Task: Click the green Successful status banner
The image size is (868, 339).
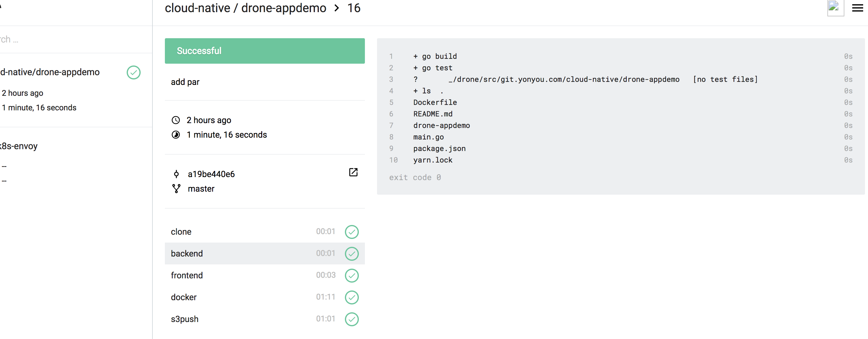Action: tap(265, 51)
